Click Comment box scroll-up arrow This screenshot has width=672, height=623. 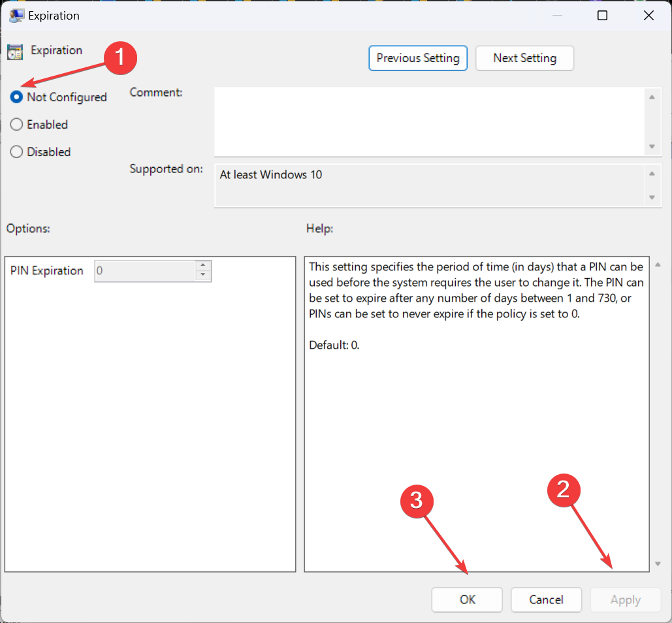[652, 97]
